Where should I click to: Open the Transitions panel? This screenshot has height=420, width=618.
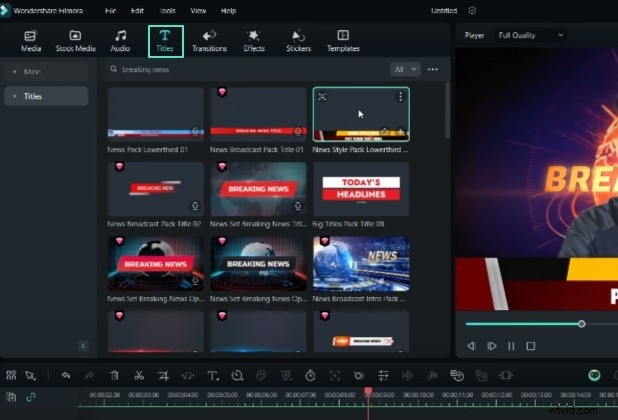pos(209,40)
